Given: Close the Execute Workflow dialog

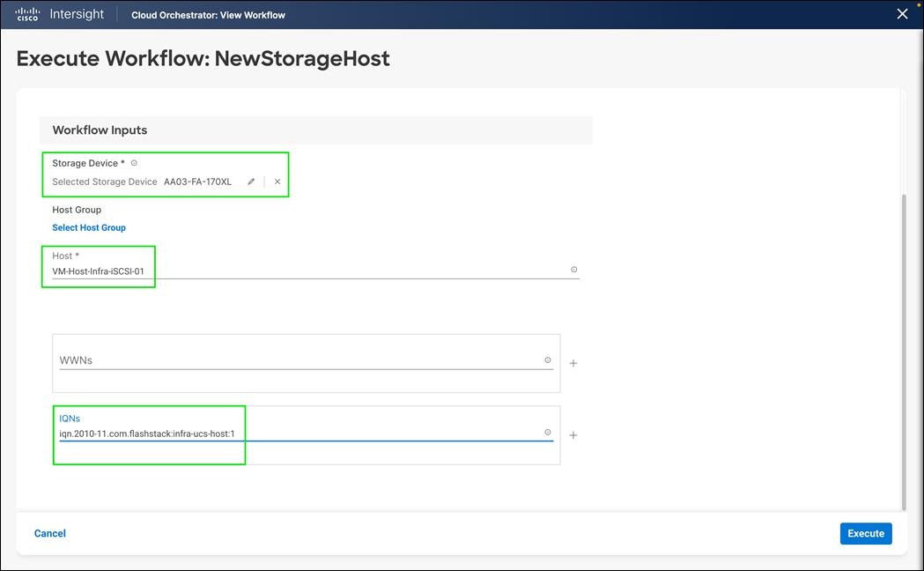Looking at the screenshot, I should (902, 13).
